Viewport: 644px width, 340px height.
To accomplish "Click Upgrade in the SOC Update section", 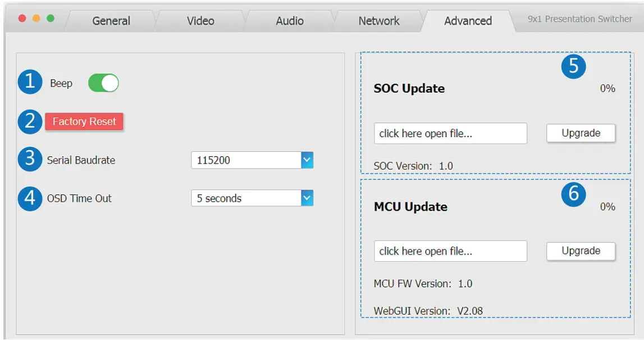I will [x=581, y=133].
